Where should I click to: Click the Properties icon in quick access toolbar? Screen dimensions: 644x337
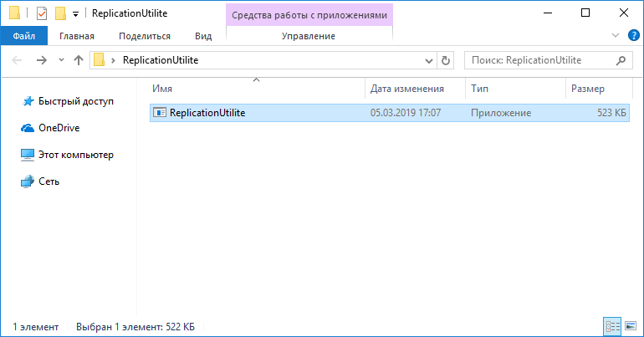[x=42, y=13]
